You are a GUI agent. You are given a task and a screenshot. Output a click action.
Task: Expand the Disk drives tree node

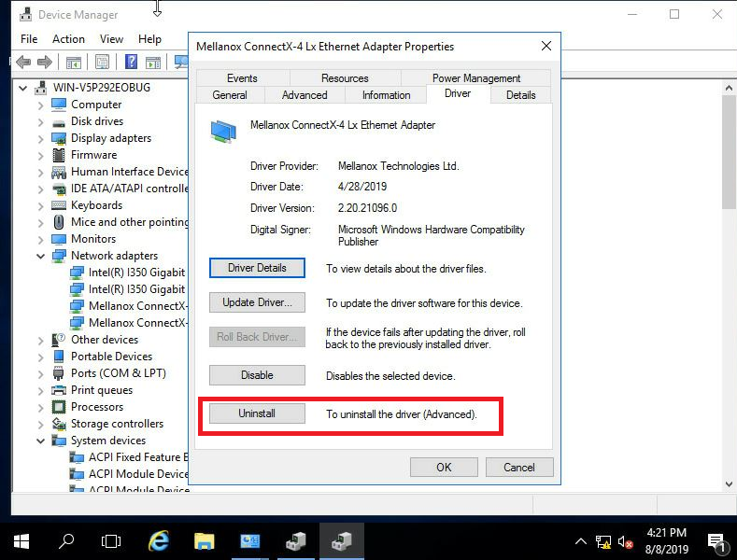tap(41, 122)
